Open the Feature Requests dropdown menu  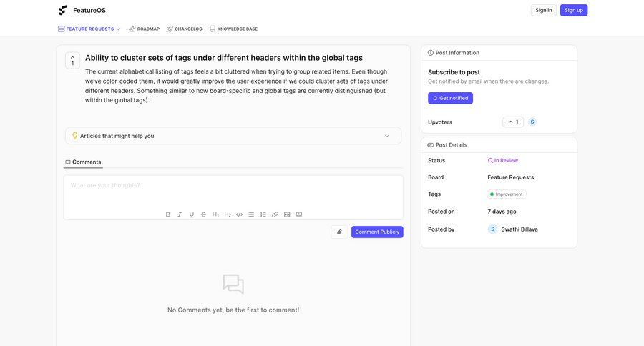pyautogui.click(x=89, y=29)
